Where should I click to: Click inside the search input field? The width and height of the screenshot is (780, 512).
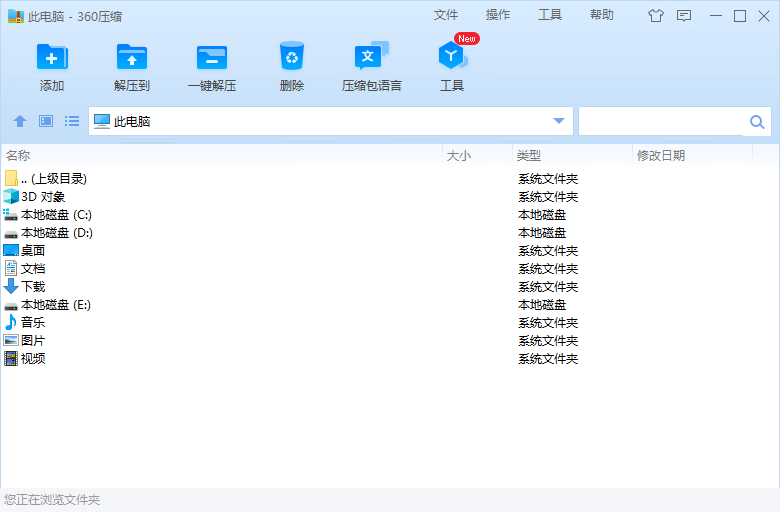(662, 121)
